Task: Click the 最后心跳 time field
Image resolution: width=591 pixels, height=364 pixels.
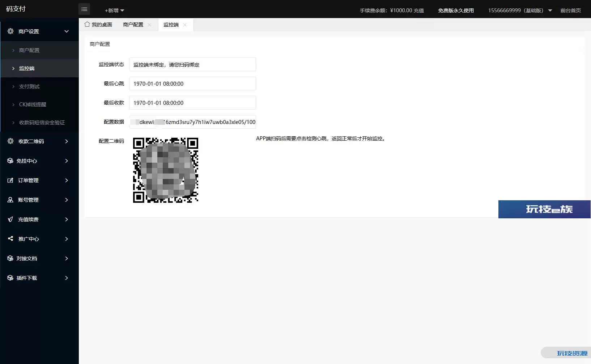Action: tap(193, 83)
